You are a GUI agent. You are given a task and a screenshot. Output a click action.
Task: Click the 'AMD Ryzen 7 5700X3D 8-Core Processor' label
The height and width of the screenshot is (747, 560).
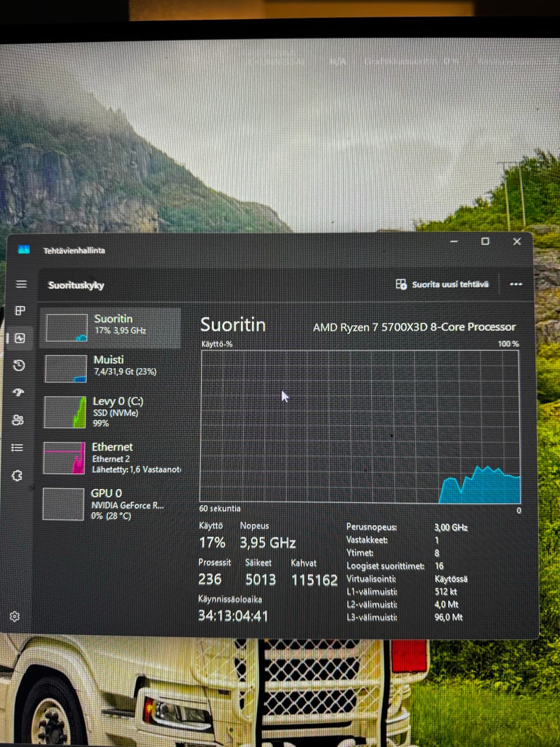pyautogui.click(x=414, y=327)
